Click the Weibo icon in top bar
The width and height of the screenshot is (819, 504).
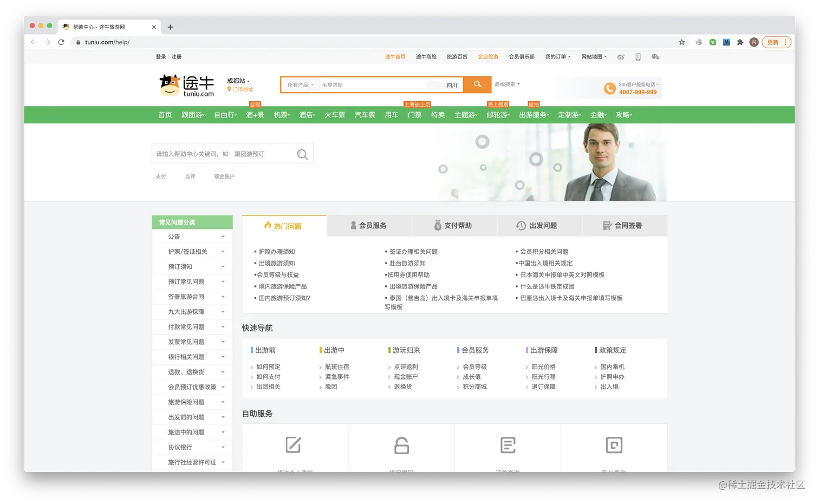pyautogui.click(x=621, y=57)
